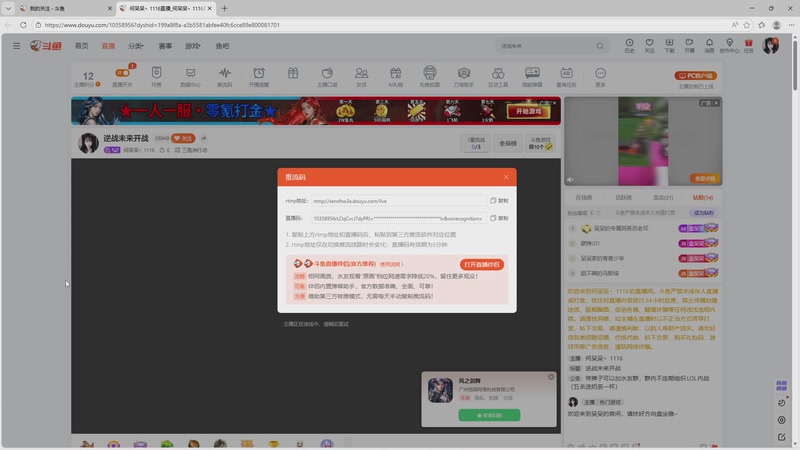Open the 赛事 nav item
800x450 pixels.
(165, 46)
